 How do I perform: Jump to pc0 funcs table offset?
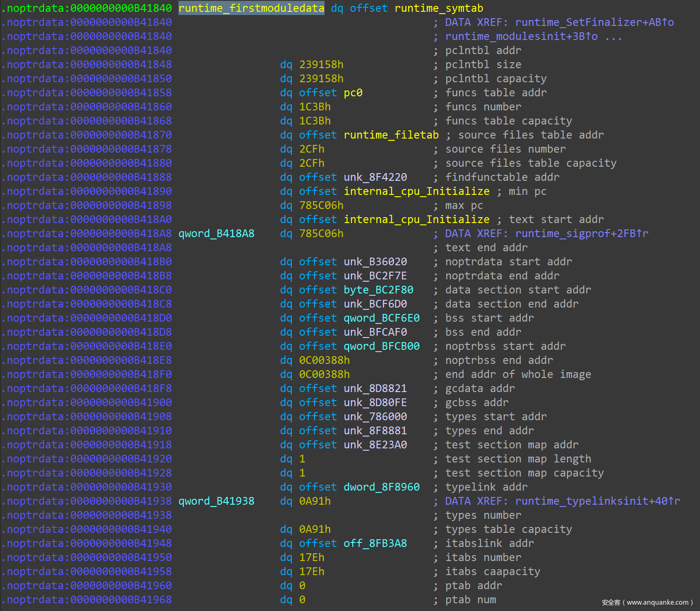tap(353, 93)
